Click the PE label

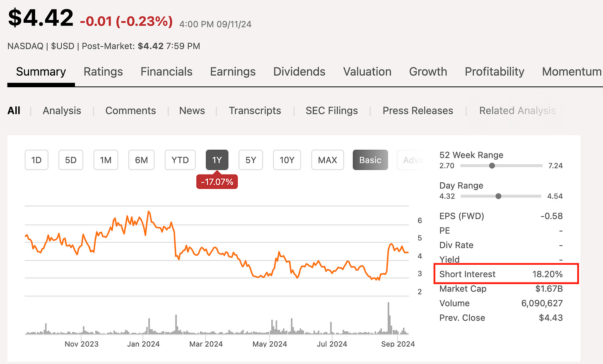[445, 231]
